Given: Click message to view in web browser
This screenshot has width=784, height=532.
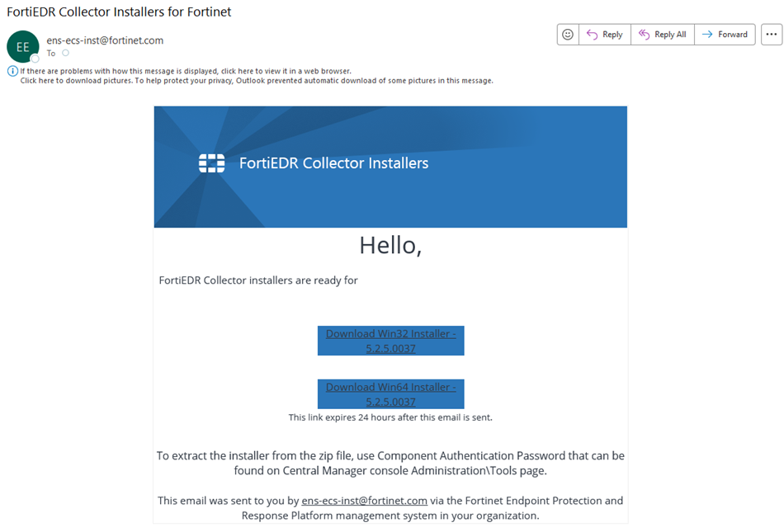Looking at the screenshot, I should pyautogui.click(x=186, y=71).
